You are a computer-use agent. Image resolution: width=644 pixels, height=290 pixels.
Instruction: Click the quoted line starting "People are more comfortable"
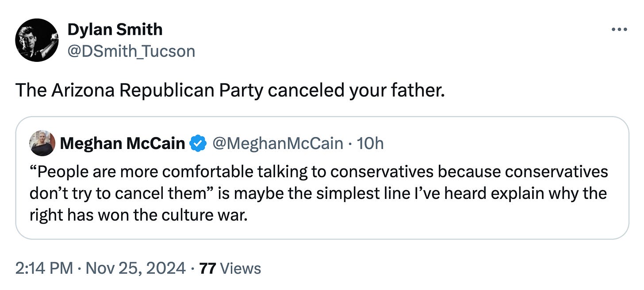coord(318,172)
